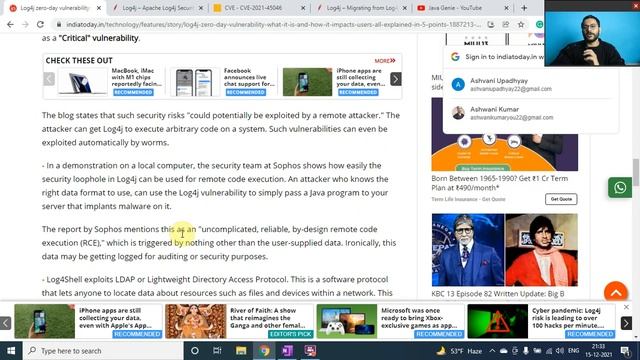The height and width of the screenshot is (360, 640).
Task: Switch to the Log4j Migrating tab
Action: (x=362, y=8)
